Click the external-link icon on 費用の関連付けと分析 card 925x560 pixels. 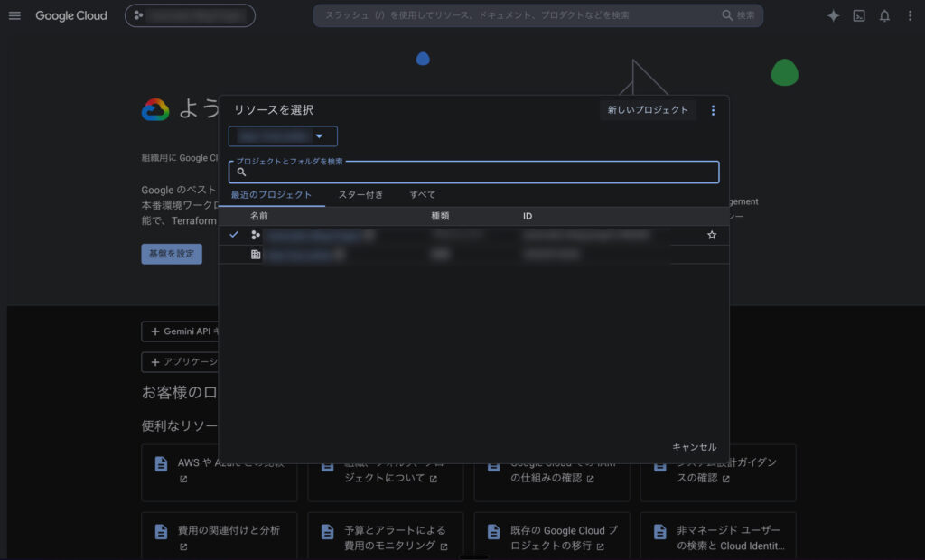pyautogui.click(x=183, y=547)
